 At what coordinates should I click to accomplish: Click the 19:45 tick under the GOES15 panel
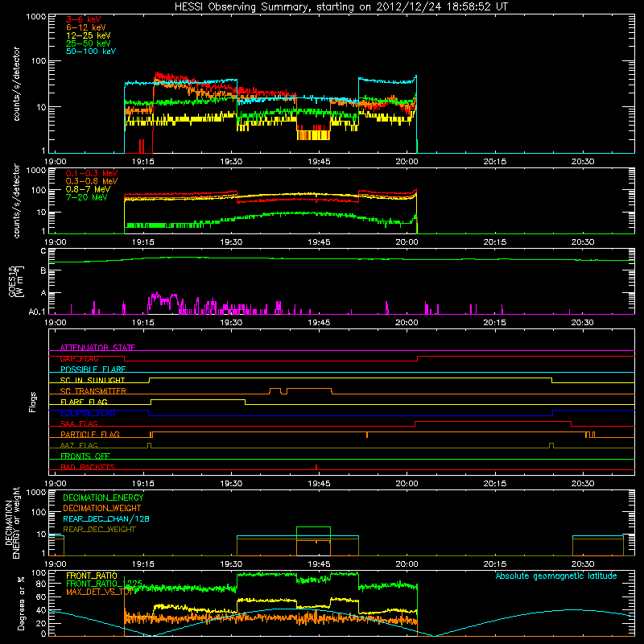319,323
